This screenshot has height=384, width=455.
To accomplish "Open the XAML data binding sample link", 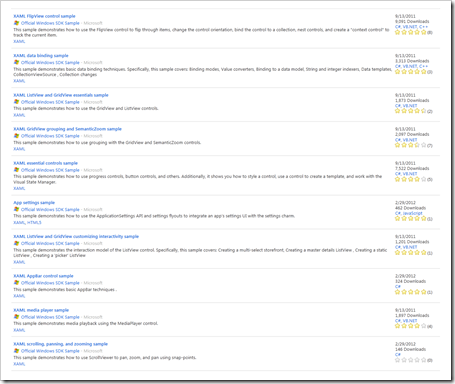I will pos(41,55).
